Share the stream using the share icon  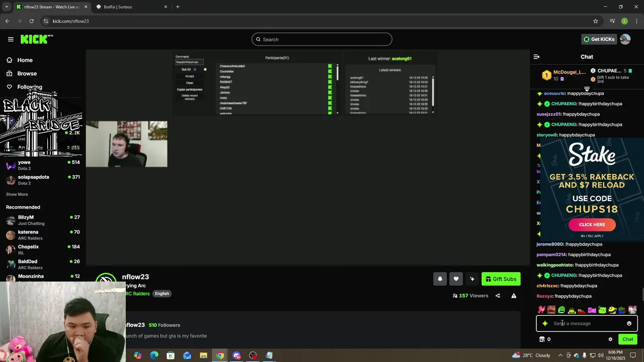498,296
